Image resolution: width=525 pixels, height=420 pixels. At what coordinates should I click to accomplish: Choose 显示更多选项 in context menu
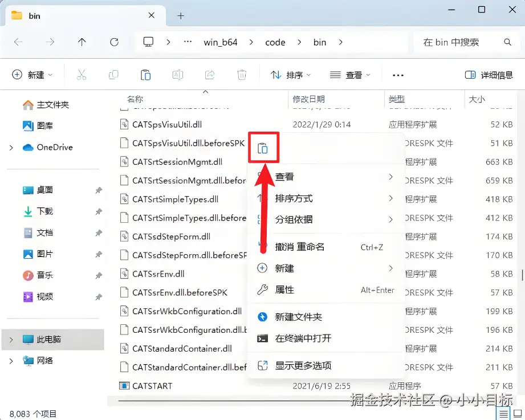point(326,365)
